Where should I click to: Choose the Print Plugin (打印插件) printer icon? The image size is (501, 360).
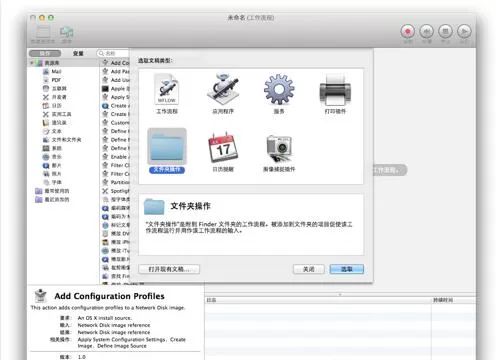(335, 90)
